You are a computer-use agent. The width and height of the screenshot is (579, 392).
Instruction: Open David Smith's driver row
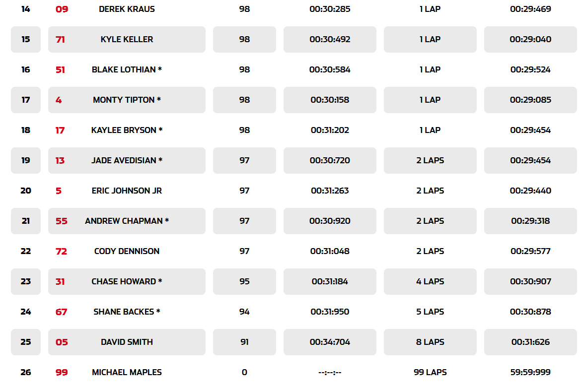point(127,342)
